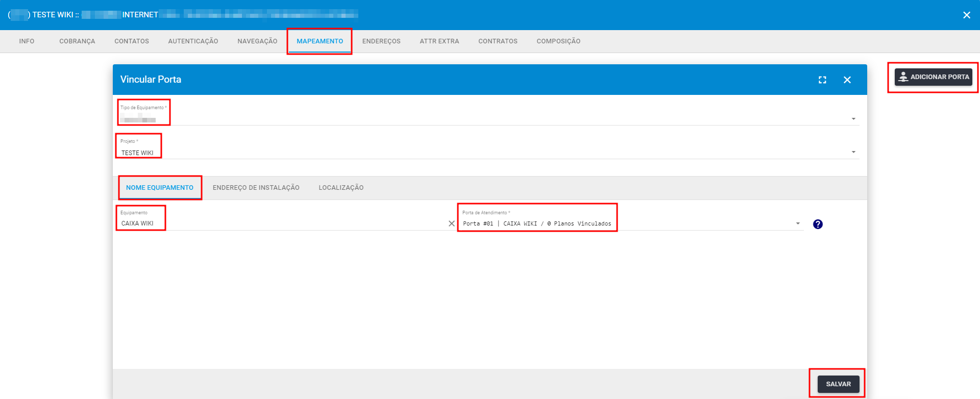Select the NAVEGAÇÃO tab
This screenshot has height=399, width=980.
(x=257, y=41)
